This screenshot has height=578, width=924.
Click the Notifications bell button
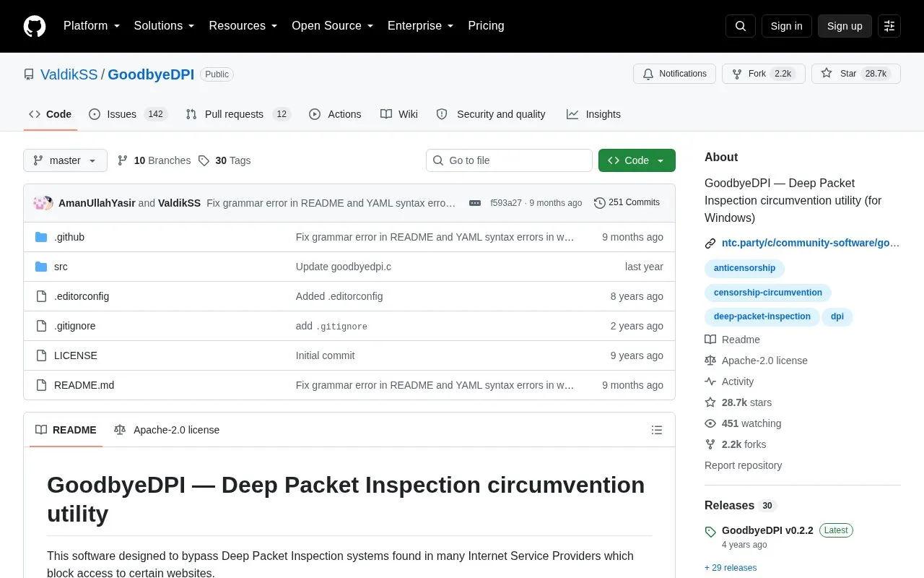pos(674,74)
